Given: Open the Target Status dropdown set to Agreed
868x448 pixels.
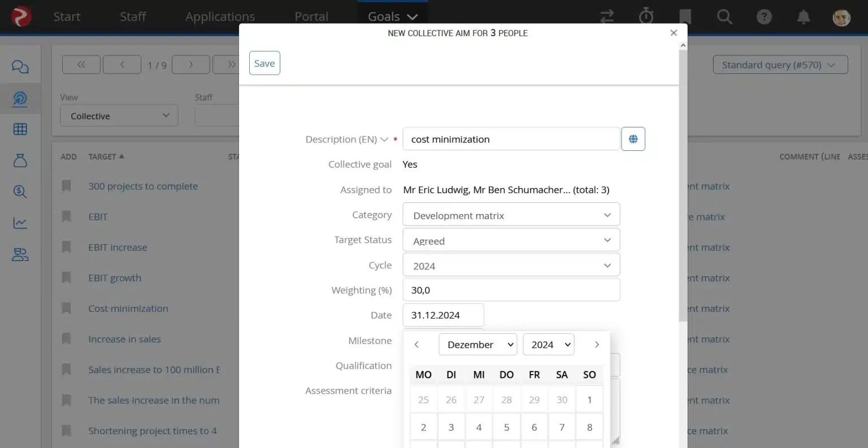Looking at the screenshot, I should coord(511,240).
